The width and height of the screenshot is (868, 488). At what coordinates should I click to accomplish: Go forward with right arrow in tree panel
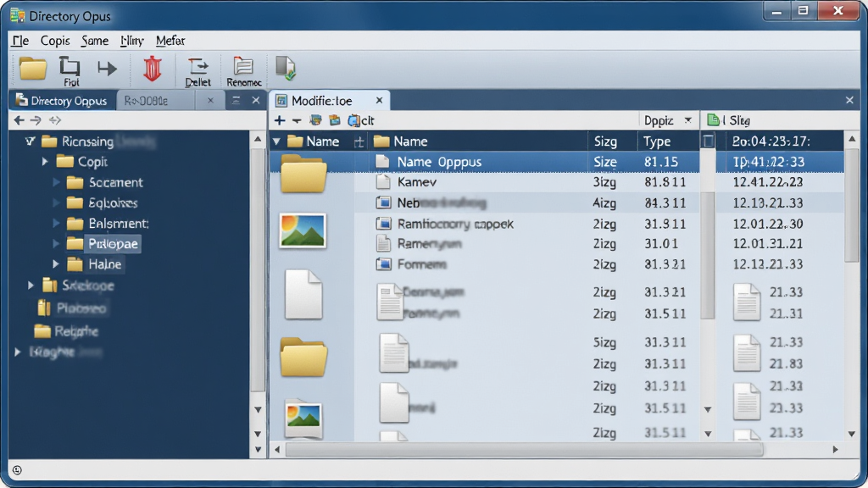coord(36,120)
